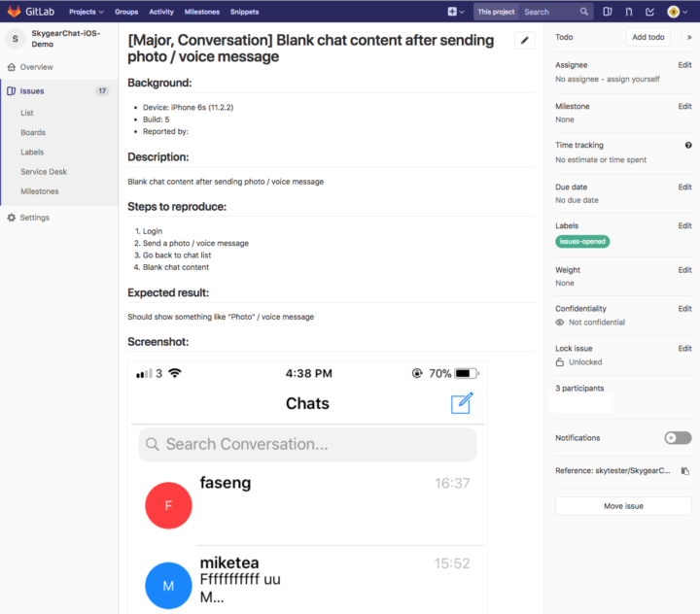The image size is (700, 614).
Task: Click the miketea chat row name
Action: point(229,563)
